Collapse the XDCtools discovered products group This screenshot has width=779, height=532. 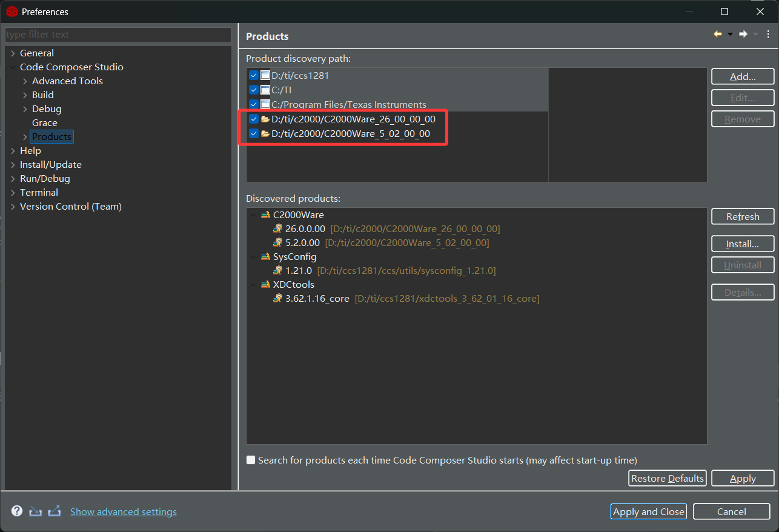coord(253,285)
